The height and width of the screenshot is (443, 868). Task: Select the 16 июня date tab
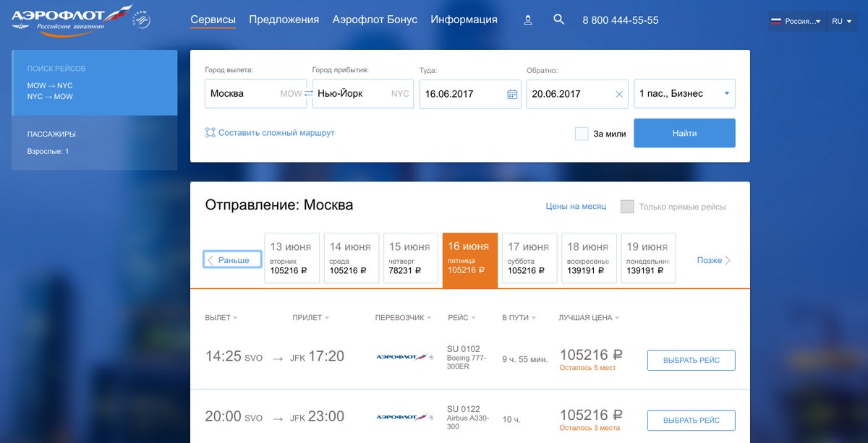pos(470,260)
